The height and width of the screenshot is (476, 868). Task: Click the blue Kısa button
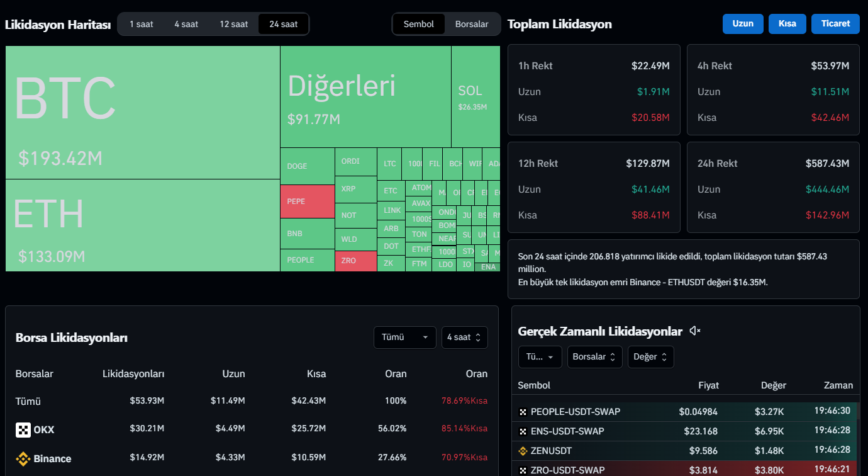[x=787, y=24]
